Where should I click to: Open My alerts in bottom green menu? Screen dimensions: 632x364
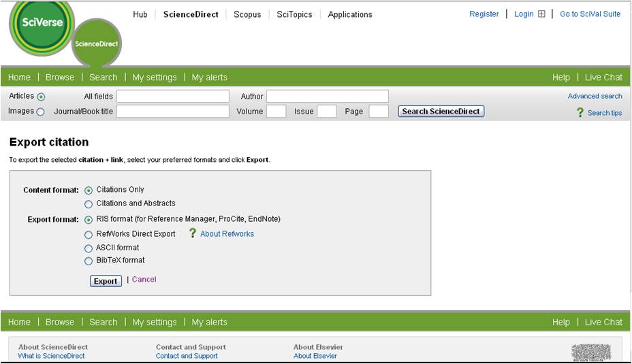pyautogui.click(x=209, y=322)
